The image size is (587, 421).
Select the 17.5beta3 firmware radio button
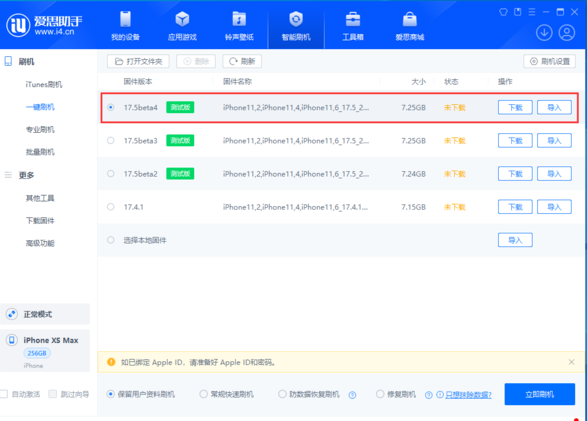tap(110, 140)
